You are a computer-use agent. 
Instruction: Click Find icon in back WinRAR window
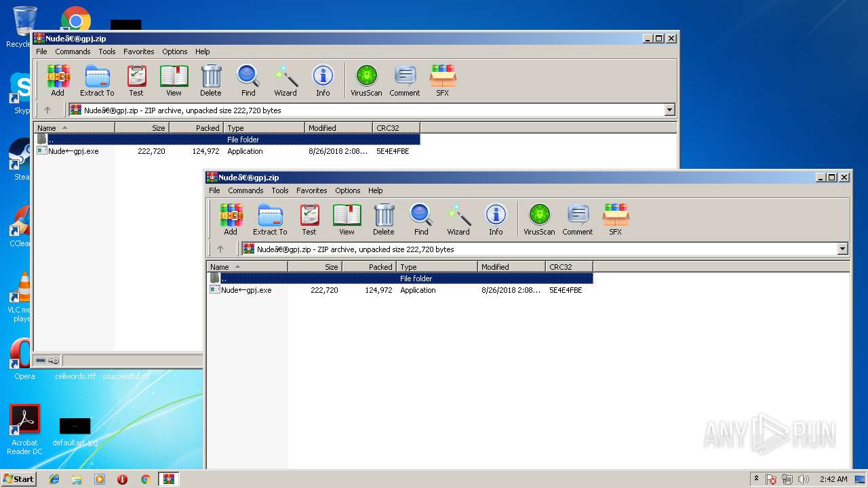[x=248, y=80]
